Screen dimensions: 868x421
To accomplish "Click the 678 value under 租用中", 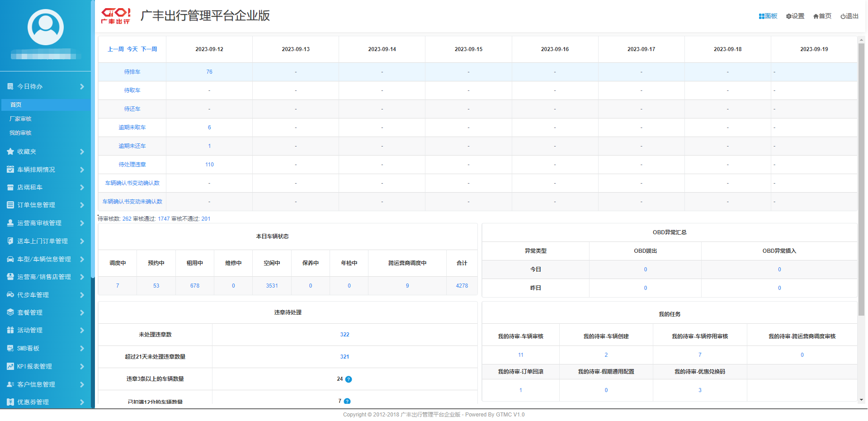I will pos(195,286).
